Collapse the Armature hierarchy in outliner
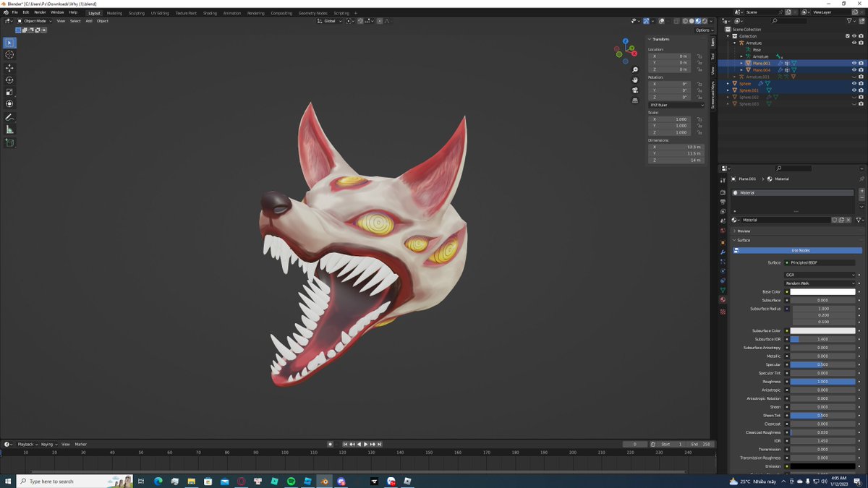868x488 pixels. [x=735, y=43]
